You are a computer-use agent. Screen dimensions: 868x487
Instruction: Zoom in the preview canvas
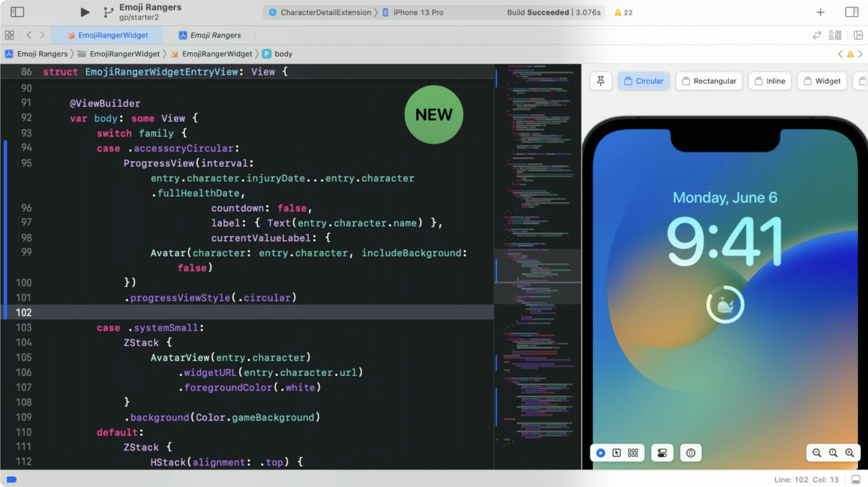(x=850, y=453)
